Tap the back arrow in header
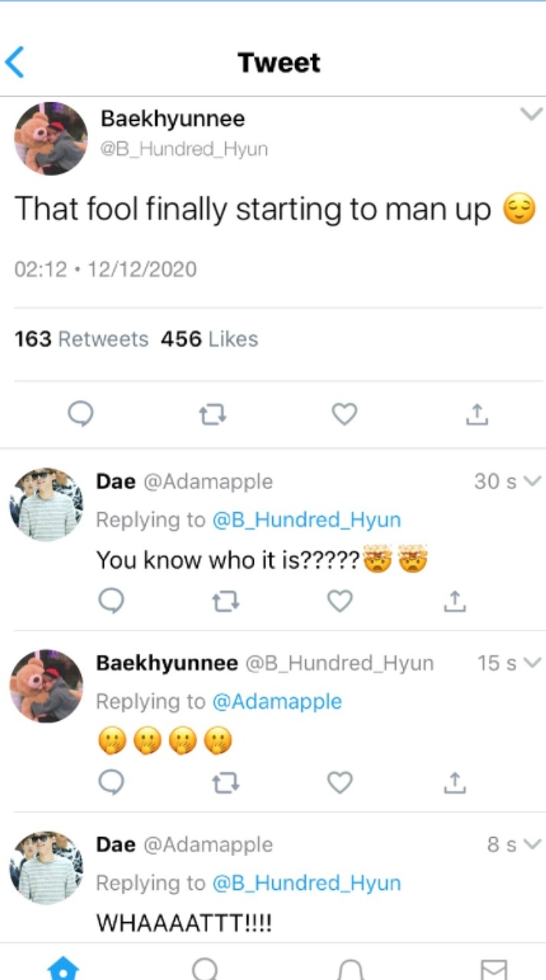Viewport: 546px width, 980px height. (15, 62)
